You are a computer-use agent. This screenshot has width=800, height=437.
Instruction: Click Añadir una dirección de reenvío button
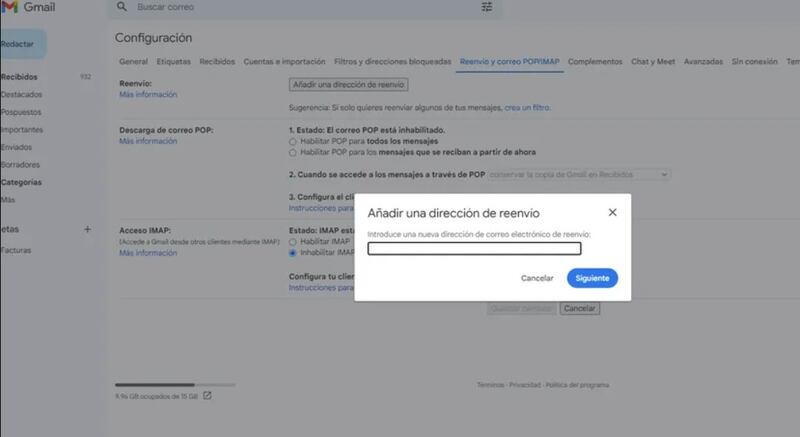[x=348, y=85]
